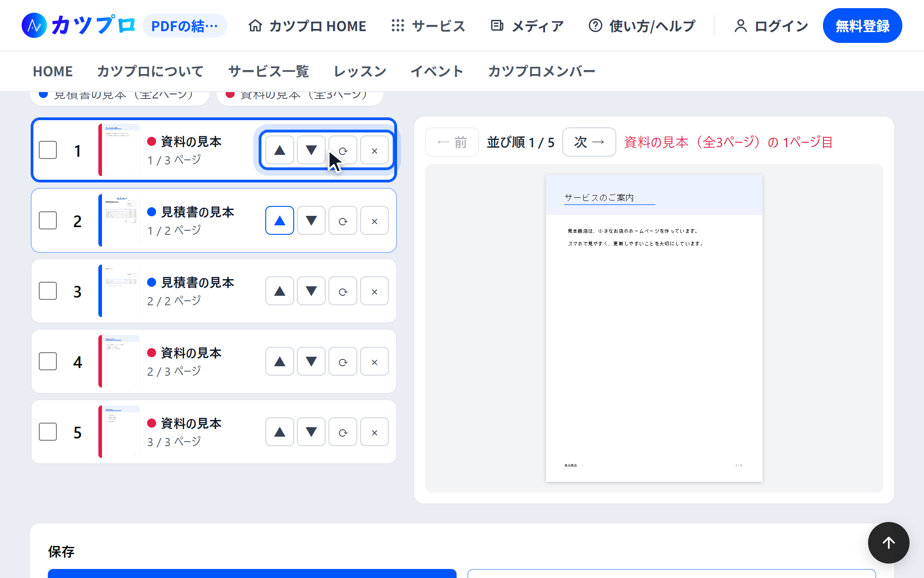The image size is (924, 578).
Task: Open 使い方/ヘルプ
Action: click(x=642, y=26)
